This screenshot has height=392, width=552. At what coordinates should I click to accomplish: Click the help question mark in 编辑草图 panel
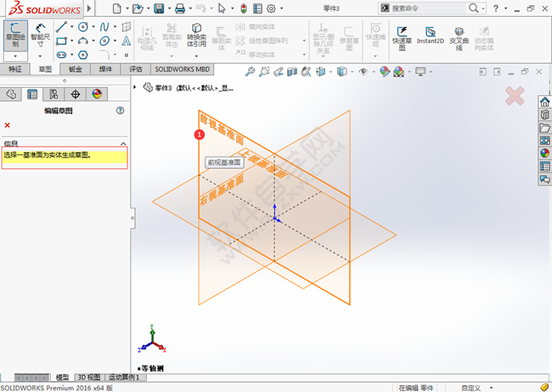tap(120, 110)
